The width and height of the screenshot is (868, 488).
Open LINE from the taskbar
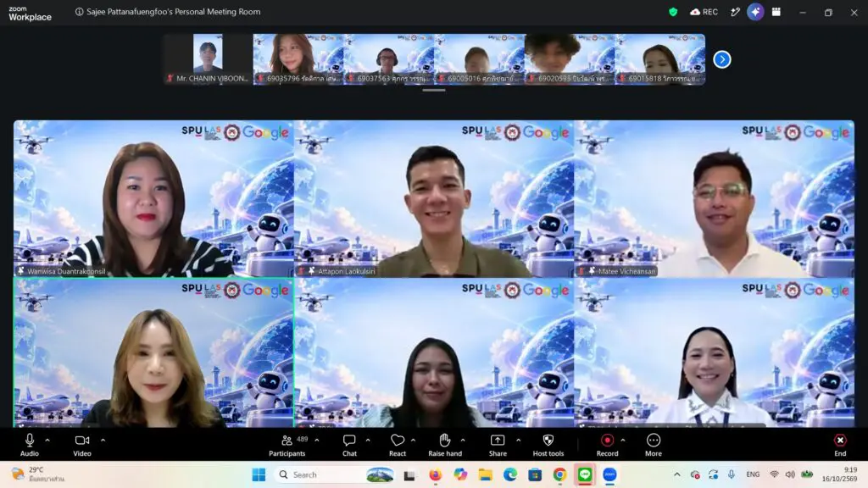coord(585,474)
